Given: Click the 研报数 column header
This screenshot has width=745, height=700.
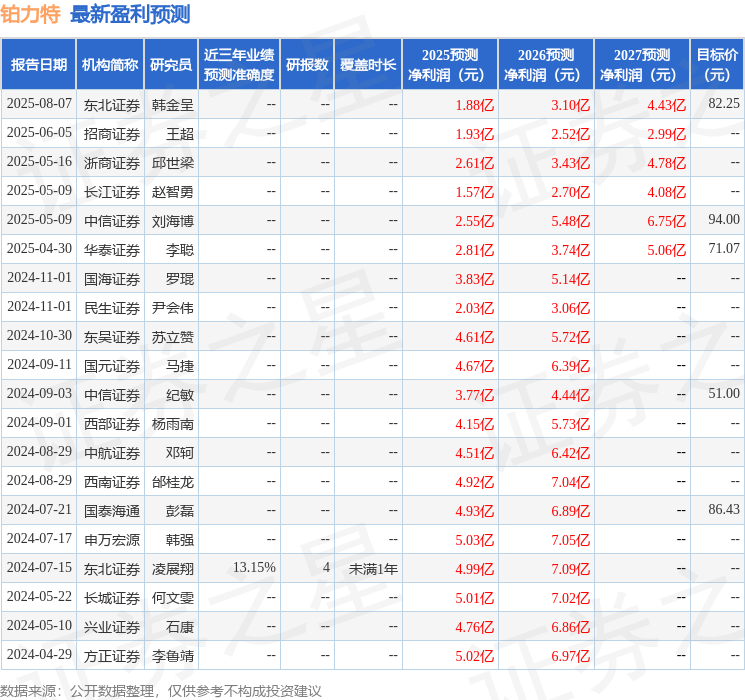Looking at the screenshot, I should tap(307, 65).
